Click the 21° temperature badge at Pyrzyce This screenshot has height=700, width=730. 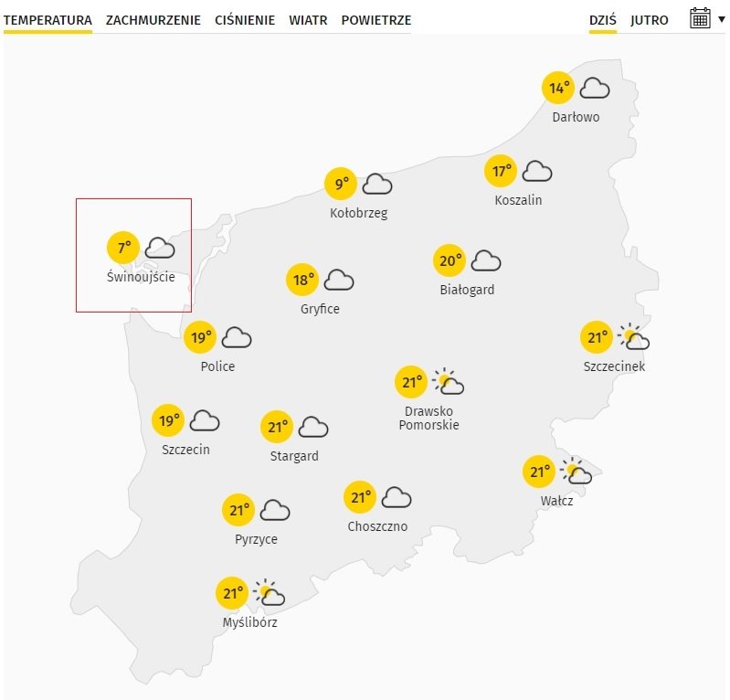click(x=238, y=510)
